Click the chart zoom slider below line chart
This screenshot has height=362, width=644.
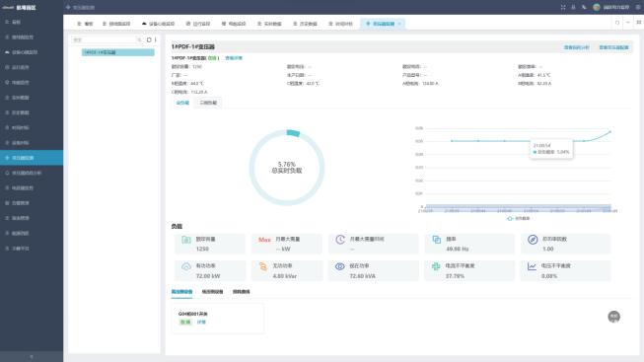518,207
